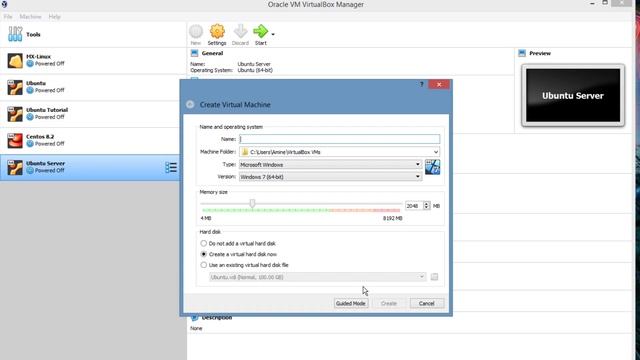Select Create a virtual hard disk now
The image size is (640, 360).
tap(204, 254)
